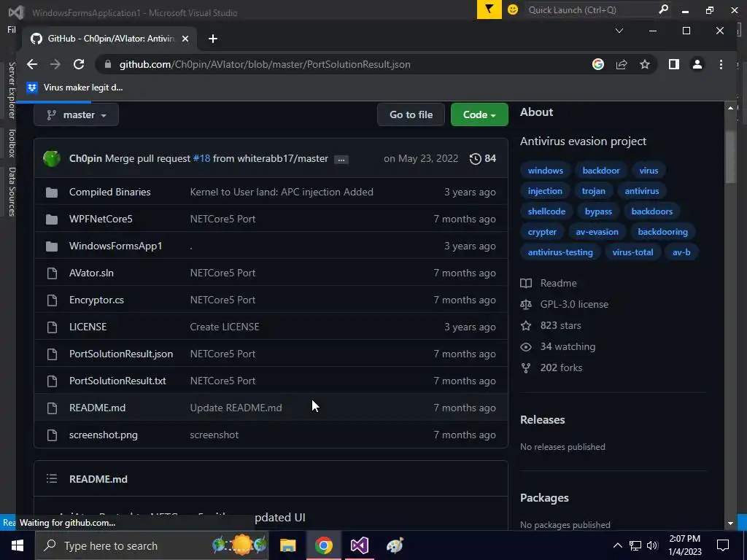Select the shellcode topic tag
The image size is (747, 560).
pos(546,211)
